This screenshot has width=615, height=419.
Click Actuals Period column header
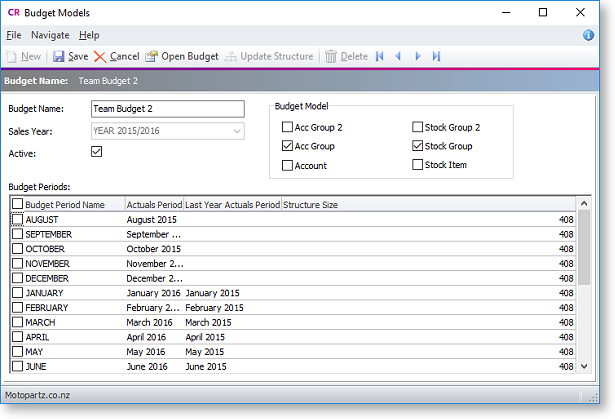coord(154,204)
